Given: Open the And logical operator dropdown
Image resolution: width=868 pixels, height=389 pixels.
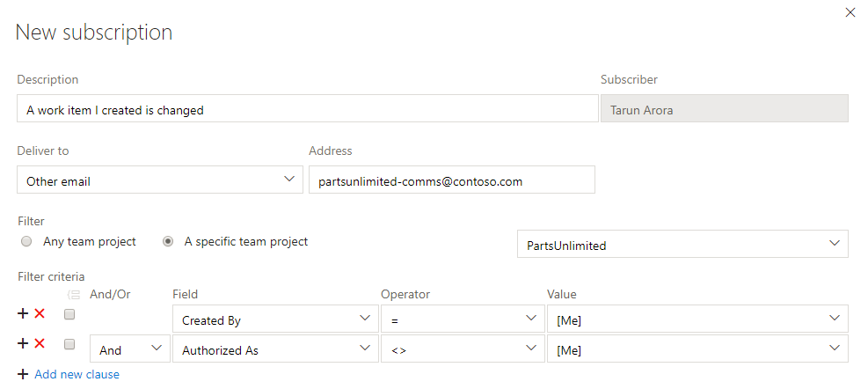Looking at the screenshot, I should pyautogui.click(x=130, y=348).
